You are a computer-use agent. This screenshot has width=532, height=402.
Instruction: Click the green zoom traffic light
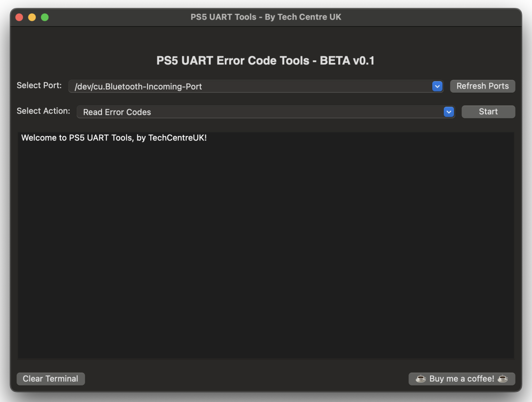[x=44, y=16]
